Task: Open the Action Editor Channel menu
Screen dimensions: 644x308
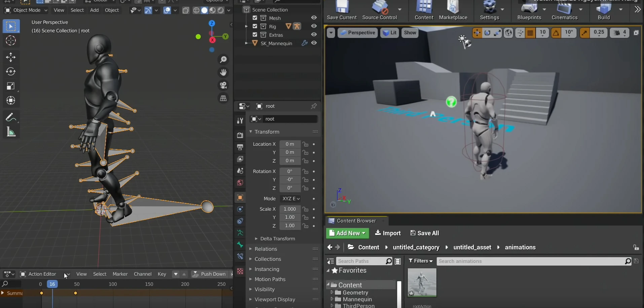Action: [x=143, y=274]
